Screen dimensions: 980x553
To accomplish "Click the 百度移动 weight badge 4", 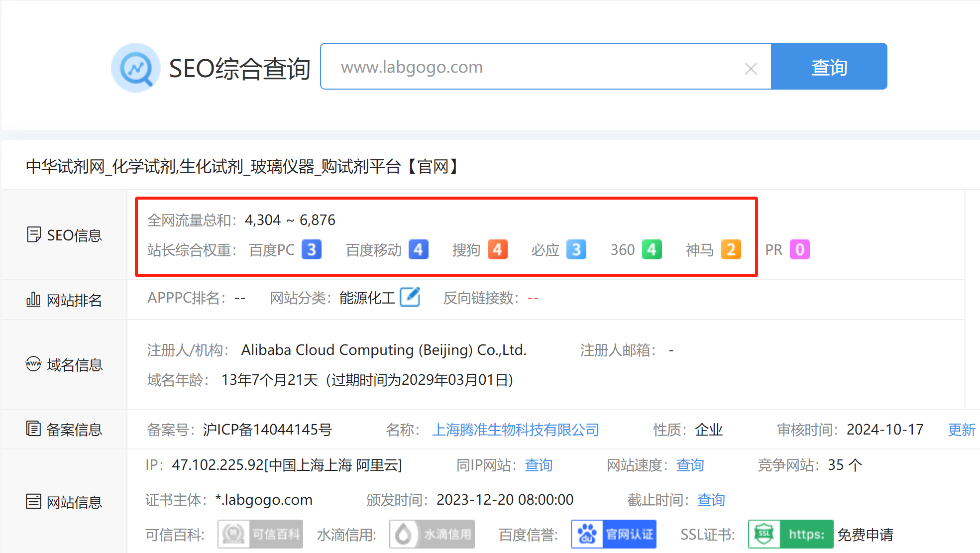I will pyautogui.click(x=419, y=250).
